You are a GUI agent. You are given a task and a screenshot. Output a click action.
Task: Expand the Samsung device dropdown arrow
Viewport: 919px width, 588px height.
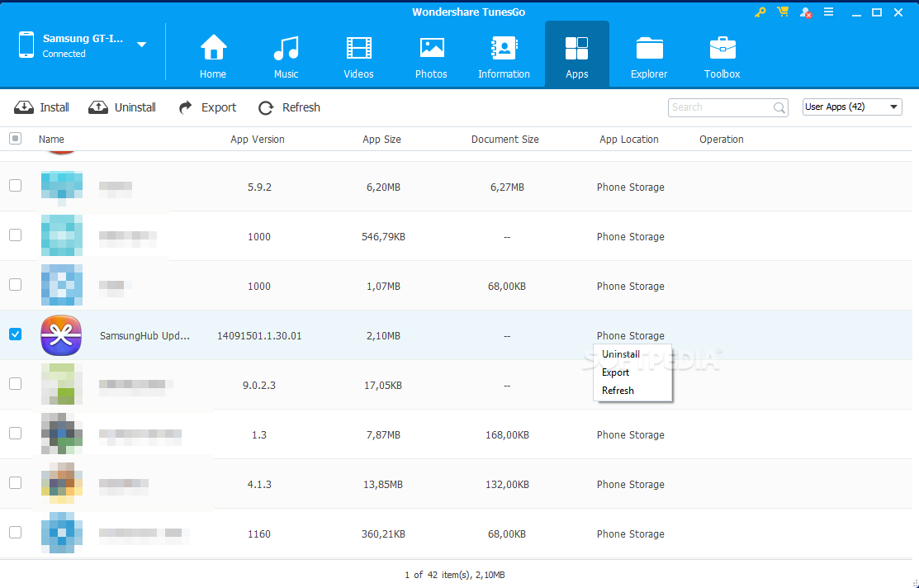coord(141,45)
